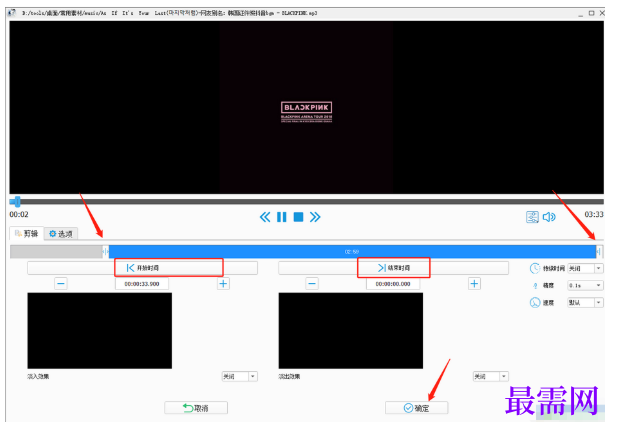Open the 淡出效果 fade-out dropdown
The height and width of the screenshot is (432, 617).
pyautogui.click(x=491, y=377)
